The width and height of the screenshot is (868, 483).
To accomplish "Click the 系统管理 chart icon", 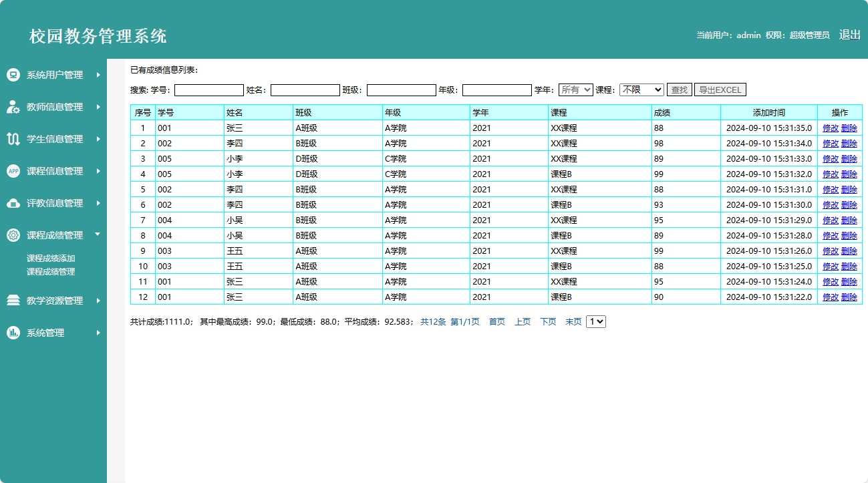I will pyautogui.click(x=13, y=333).
